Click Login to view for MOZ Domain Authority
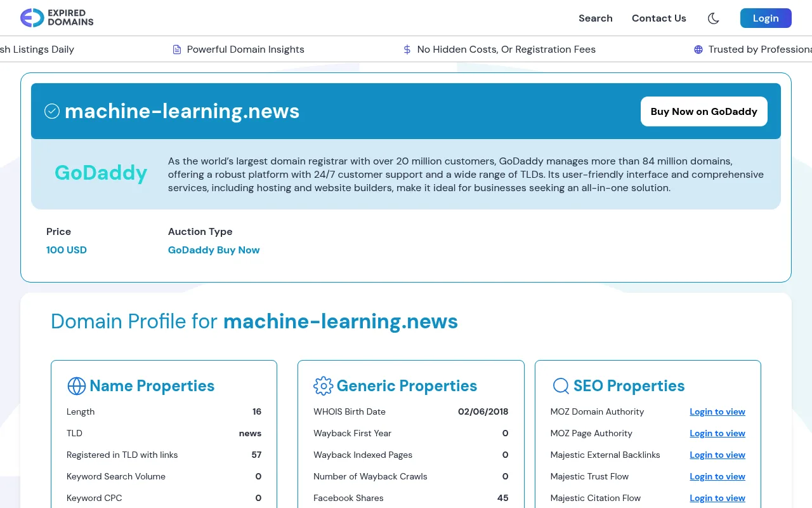The width and height of the screenshot is (812, 508). (717, 411)
